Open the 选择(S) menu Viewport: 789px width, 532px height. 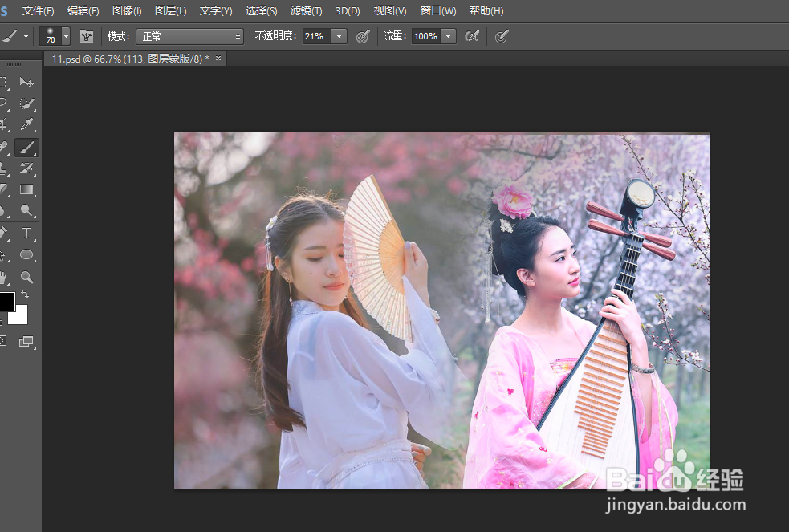(261, 10)
